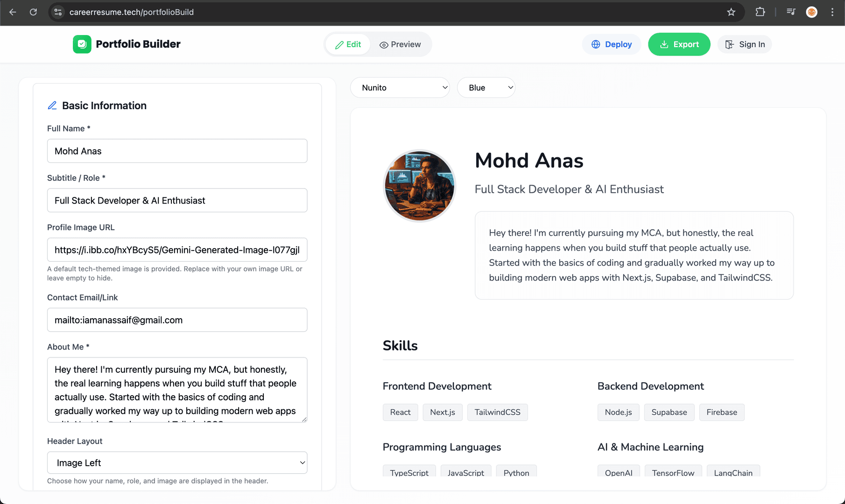Click the pen icon beside Basic Information heading
This screenshot has height=504, width=845.
pyautogui.click(x=52, y=105)
